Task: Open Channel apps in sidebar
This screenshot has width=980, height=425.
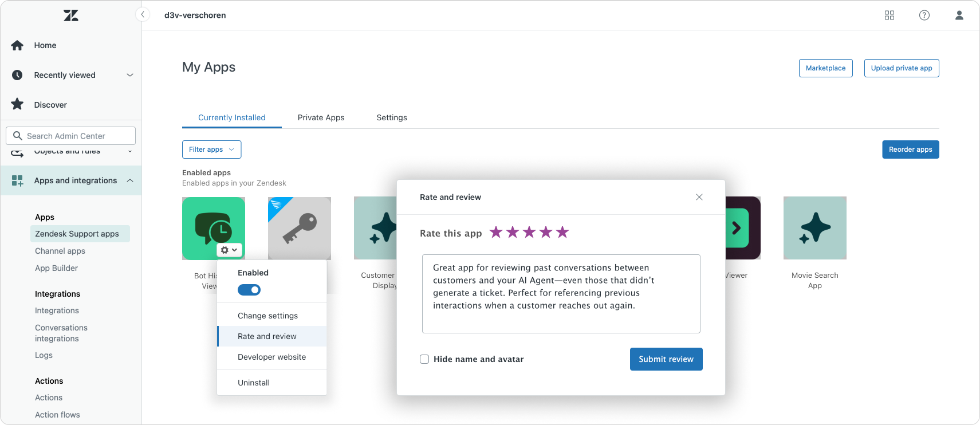Action: coord(60,251)
